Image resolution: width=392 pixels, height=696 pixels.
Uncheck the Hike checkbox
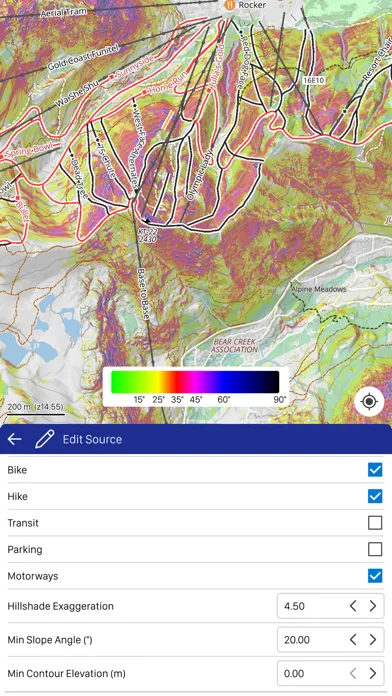coord(375,496)
